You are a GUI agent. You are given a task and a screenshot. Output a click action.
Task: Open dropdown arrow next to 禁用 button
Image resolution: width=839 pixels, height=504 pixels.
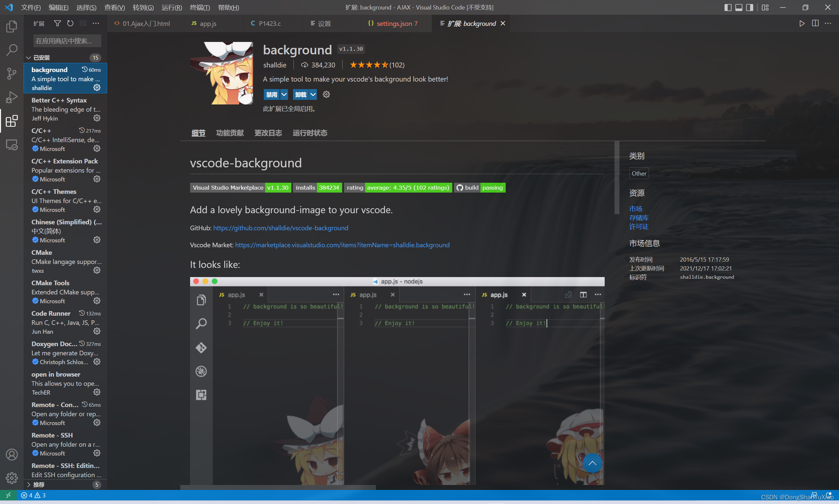284,94
